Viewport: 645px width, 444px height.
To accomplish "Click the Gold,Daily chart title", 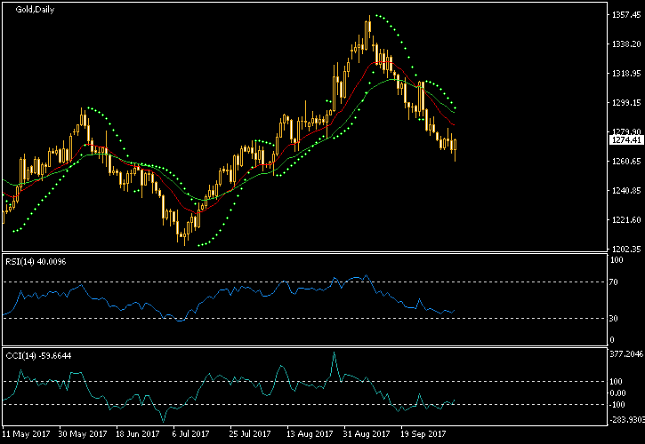I will click(x=35, y=9).
